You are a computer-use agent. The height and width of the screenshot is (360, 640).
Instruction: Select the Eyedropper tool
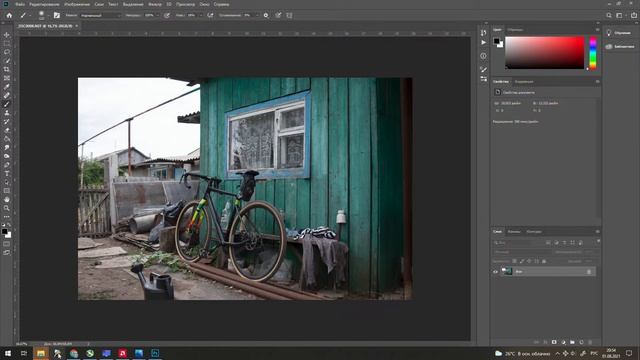[x=7, y=87]
